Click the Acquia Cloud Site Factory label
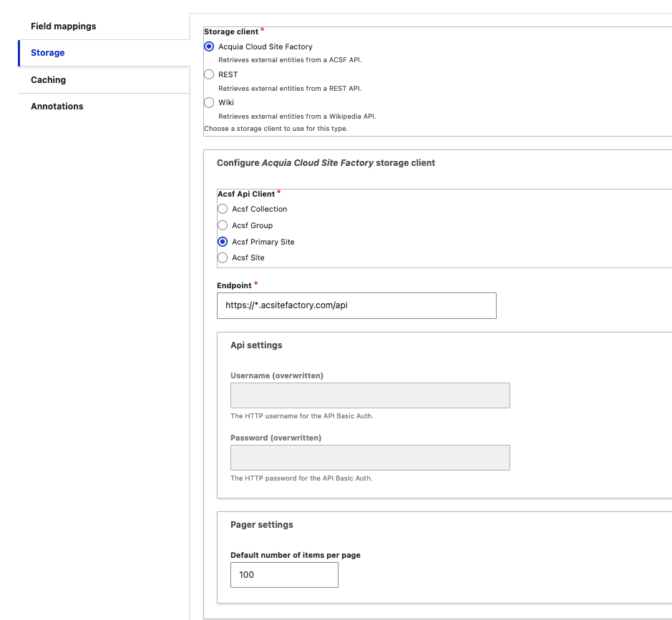The image size is (672, 620). pyautogui.click(x=266, y=46)
